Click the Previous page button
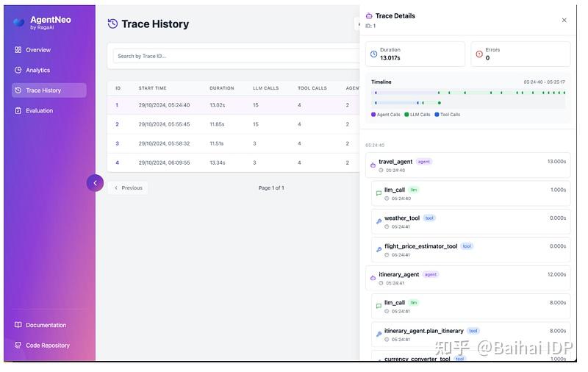 (128, 188)
